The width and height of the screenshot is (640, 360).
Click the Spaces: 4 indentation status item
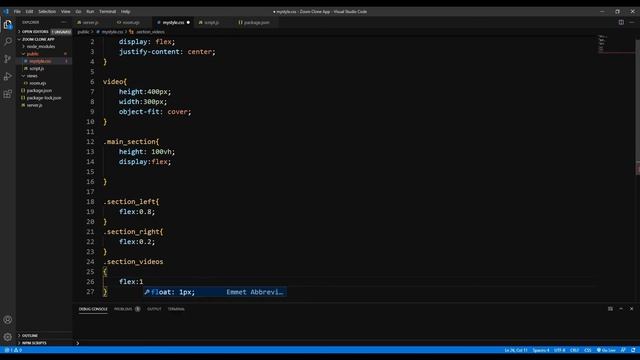[541, 350]
